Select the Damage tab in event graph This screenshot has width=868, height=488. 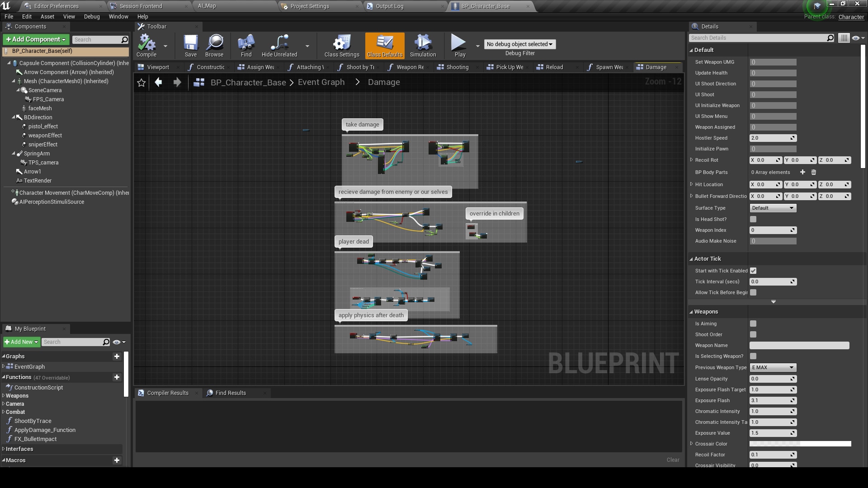point(656,67)
